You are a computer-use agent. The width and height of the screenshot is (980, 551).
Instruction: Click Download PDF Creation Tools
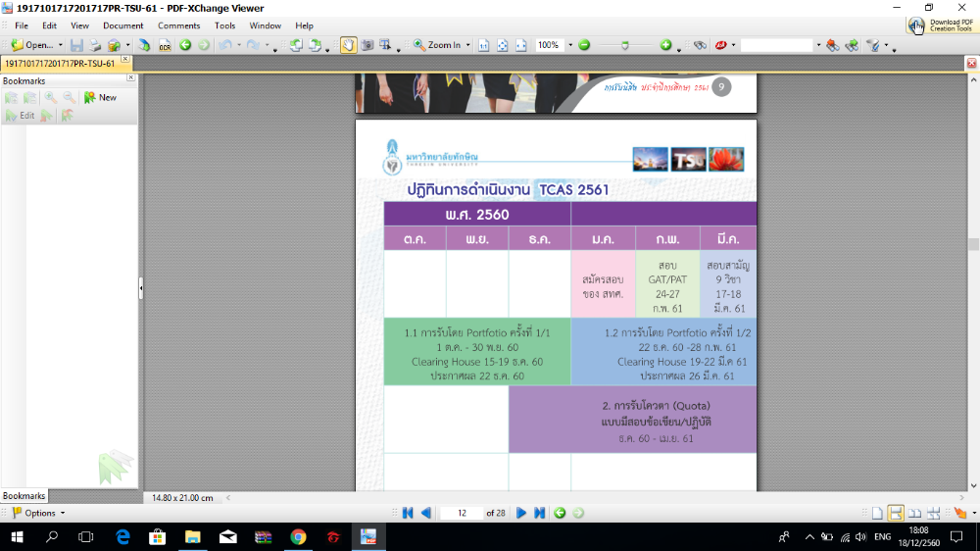[940, 25]
